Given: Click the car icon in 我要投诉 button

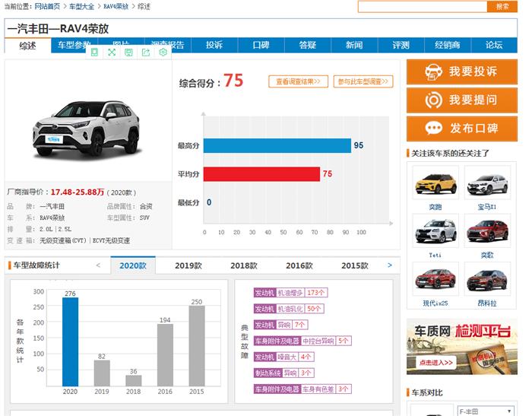Looking at the screenshot, I should pos(434,72).
